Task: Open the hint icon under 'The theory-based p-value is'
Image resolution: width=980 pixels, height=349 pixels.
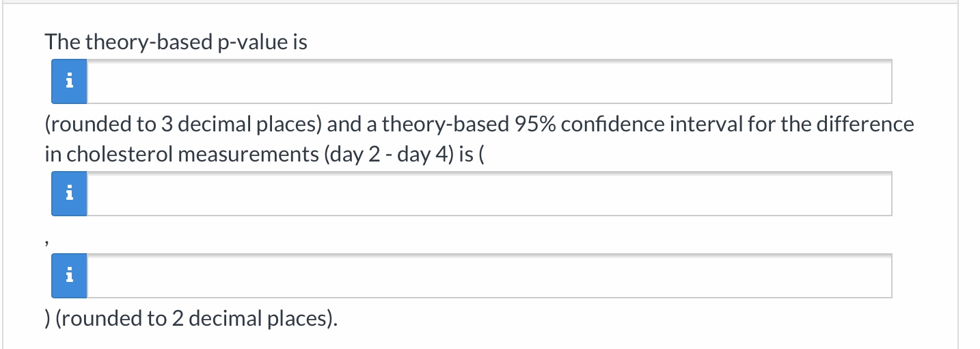Action: (69, 82)
